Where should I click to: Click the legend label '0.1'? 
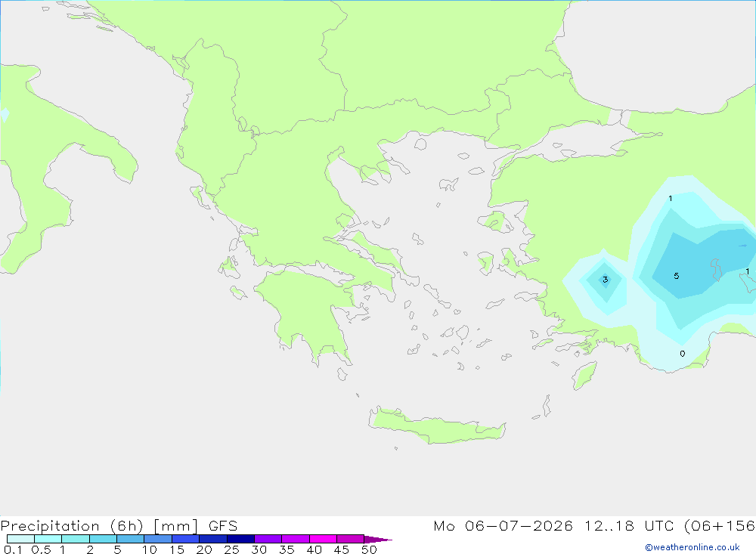(13, 549)
